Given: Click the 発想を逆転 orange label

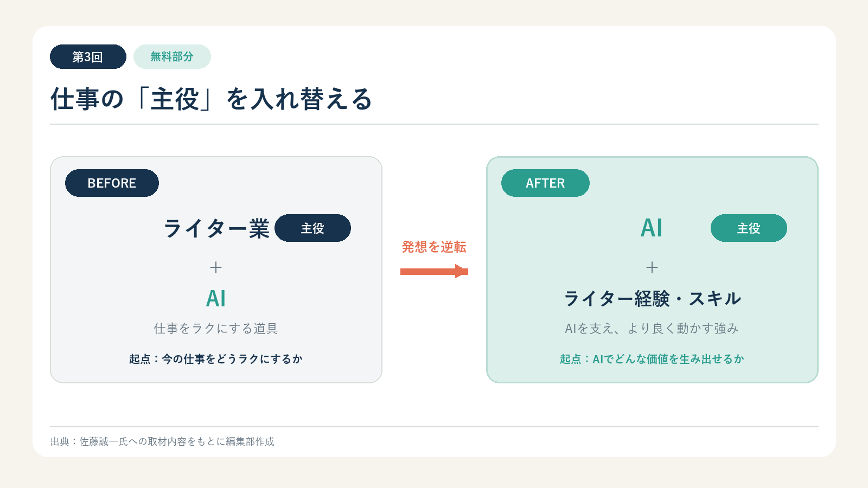Looking at the screenshot, I should 434,247.
